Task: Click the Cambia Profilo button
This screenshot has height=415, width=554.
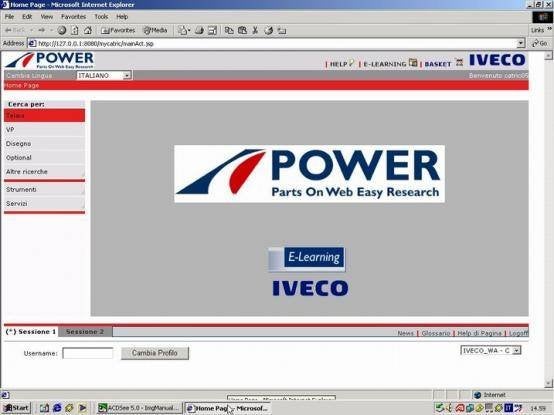Action: (x=155, y=353)
